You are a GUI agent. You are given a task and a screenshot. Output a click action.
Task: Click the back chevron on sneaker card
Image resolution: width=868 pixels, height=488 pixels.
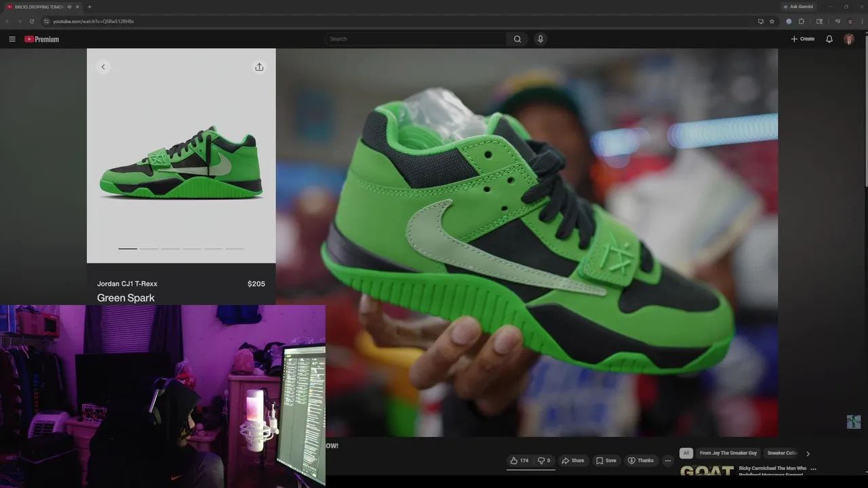click(x=103, y=66)
